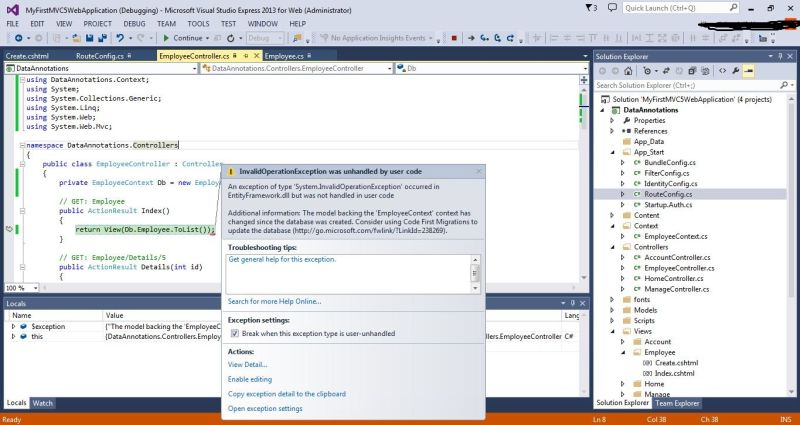Screen dimensions: 800x425
Task: Switch to the Watch tab
Action: point(42,403)
